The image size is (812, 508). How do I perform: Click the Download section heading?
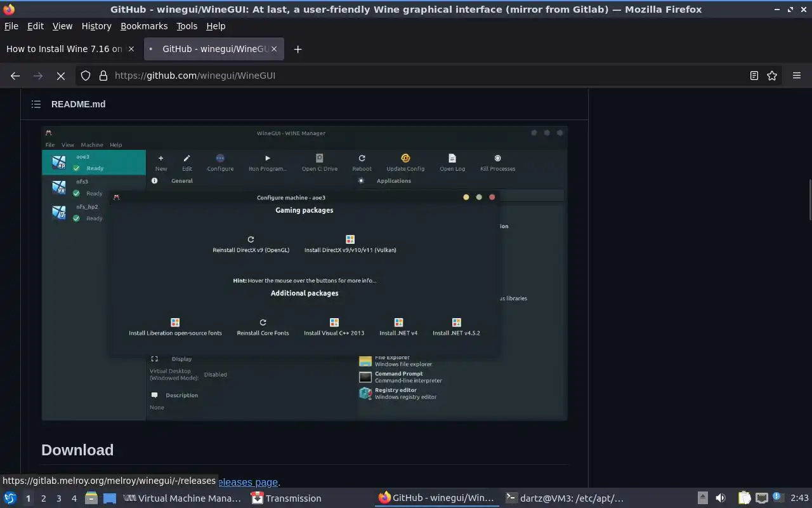[x=77, y=450]
